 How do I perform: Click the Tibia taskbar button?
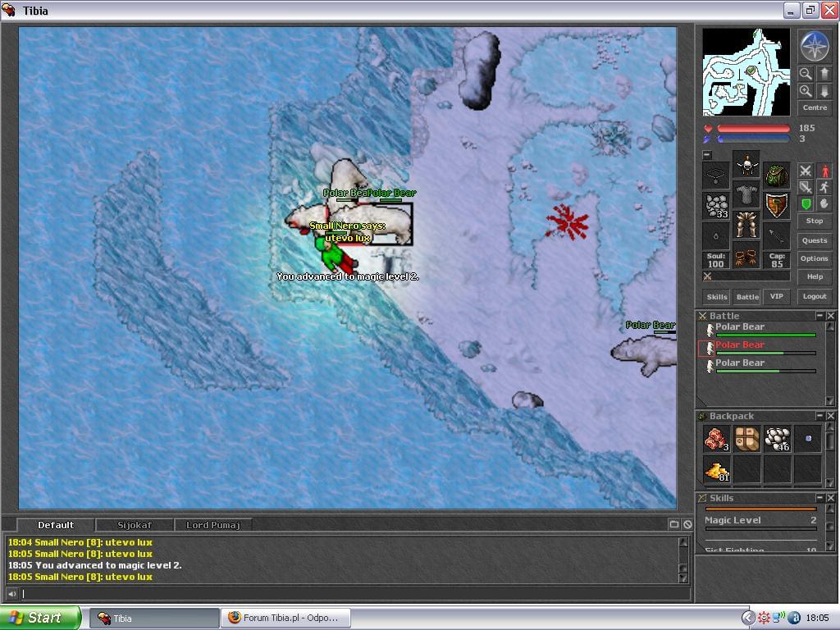[x=153, y=619]
